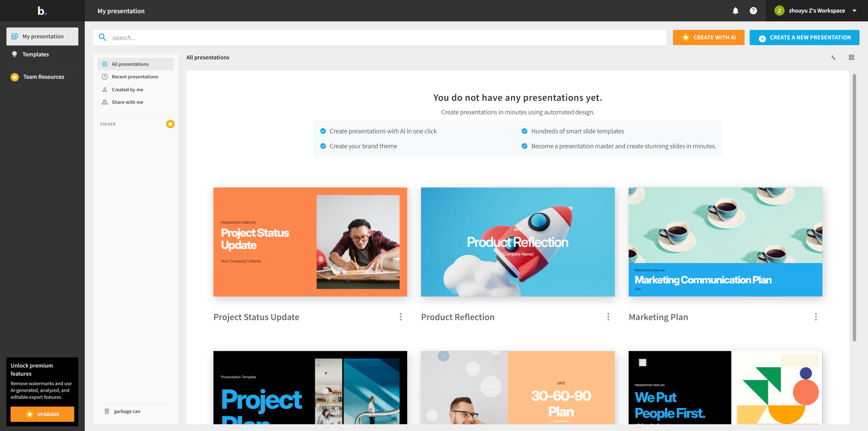Click the Product Reflection title text
This screenshot has height=431, width=868.
click(458, 317)
